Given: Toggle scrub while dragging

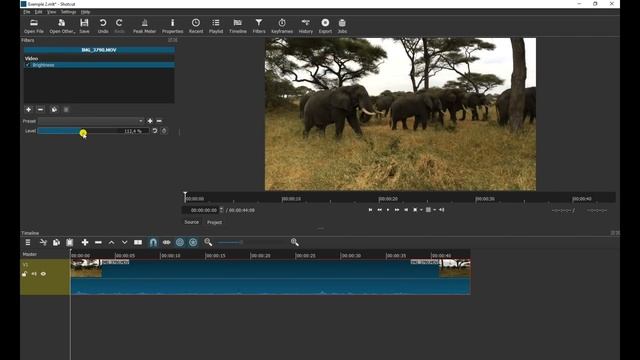Looking at the screenshot, I should [x=167, y=242].
